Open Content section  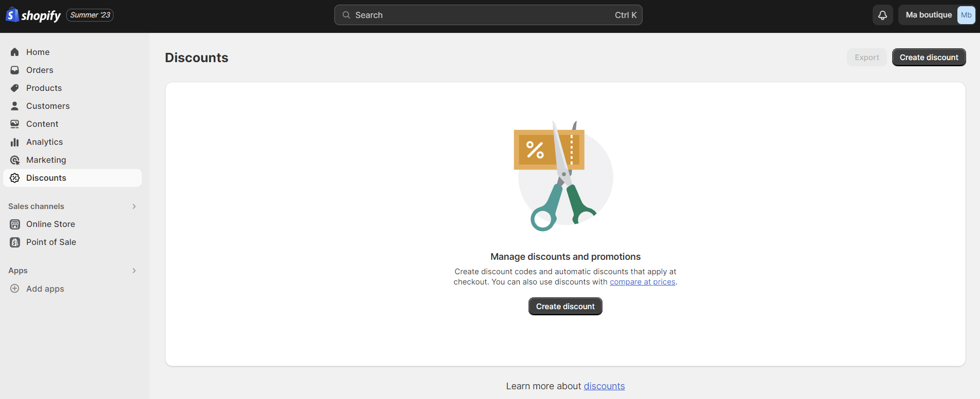[x=72, y=124]
